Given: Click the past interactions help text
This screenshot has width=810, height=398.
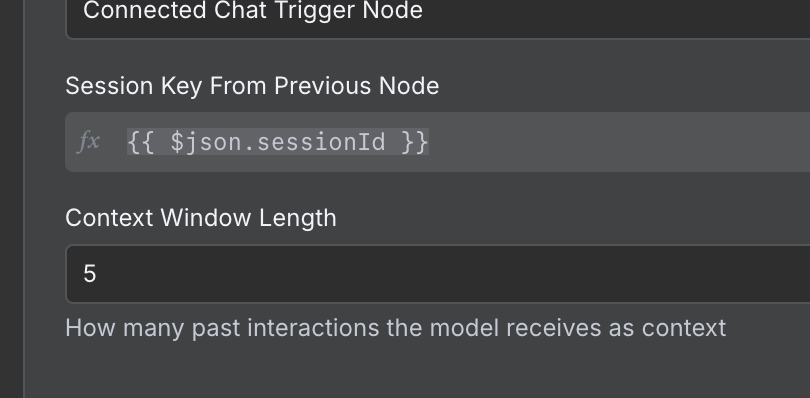Looking at the screenshot, I should (x=396, y=328).
